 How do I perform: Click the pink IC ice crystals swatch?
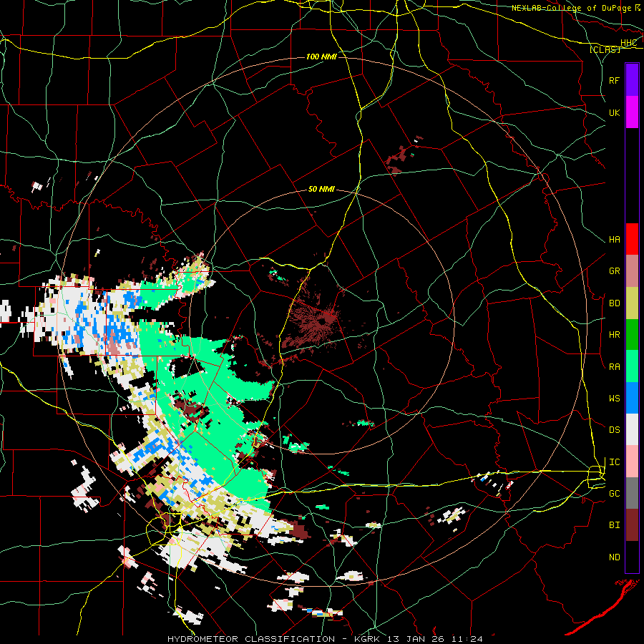632,462
